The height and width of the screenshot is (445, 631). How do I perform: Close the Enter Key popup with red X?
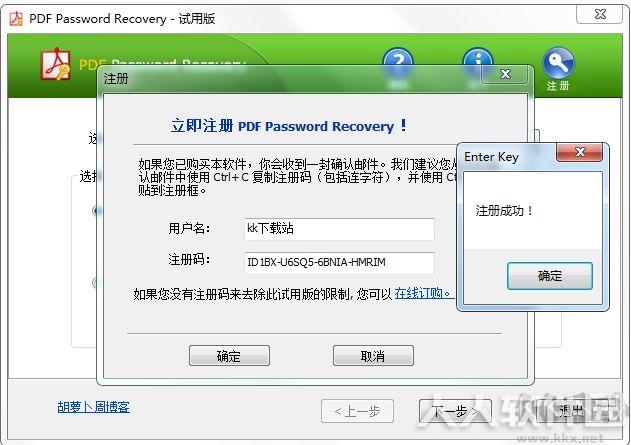click(580, 152)
